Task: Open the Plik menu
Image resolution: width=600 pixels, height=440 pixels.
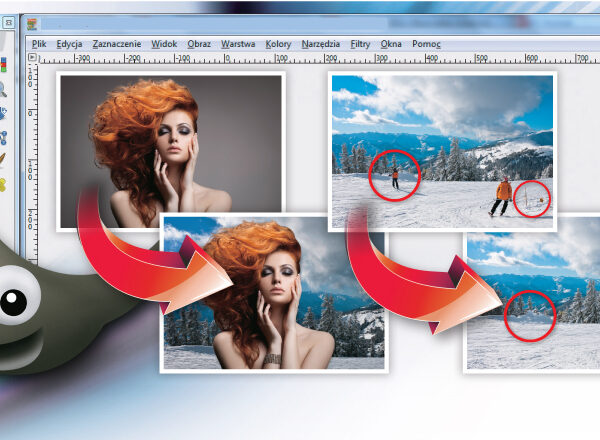Action: [39, 44]
